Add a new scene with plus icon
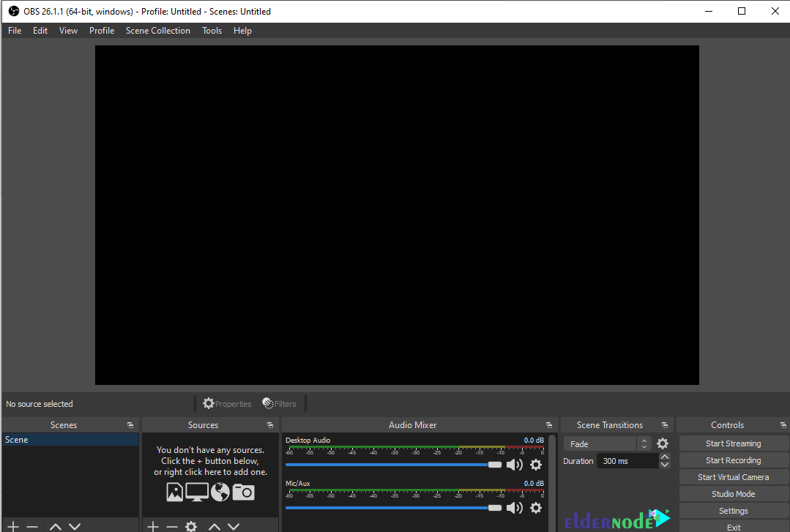Screen dimensions: 790x532 (x=13, y=526)
